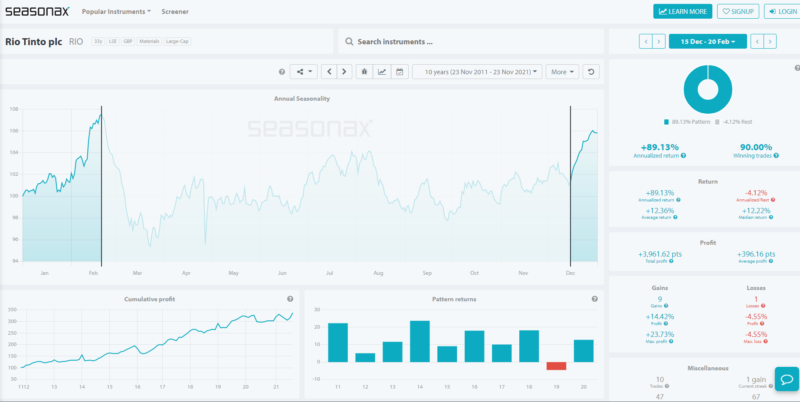Open the Popular Instruments menu
This screenshot has height=402, width=800.
point(116,11)
